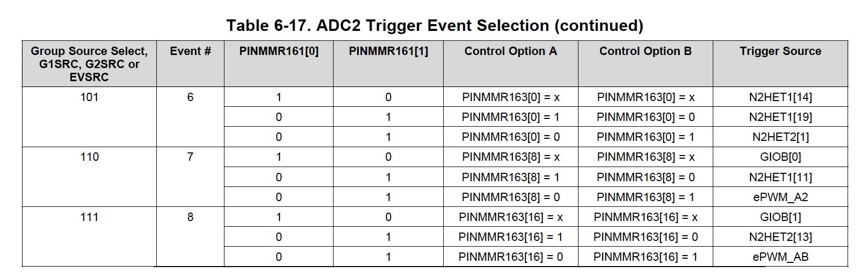This screenshot has height=276, width=868.
Task: Select cell PINMMR163[8] = 1 under Option A
Action: pos(510,178)
